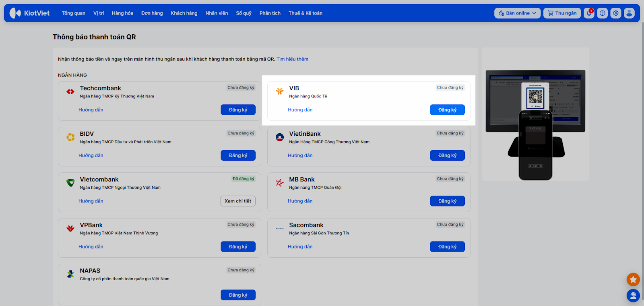
Task: Click the Techcombank logo icon
Action: [70, 91]
